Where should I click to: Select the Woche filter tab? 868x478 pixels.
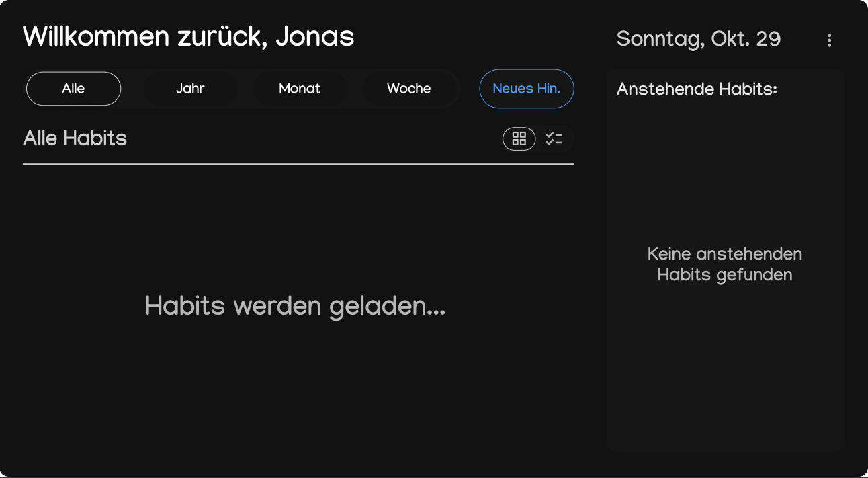(x=409, y=89)
